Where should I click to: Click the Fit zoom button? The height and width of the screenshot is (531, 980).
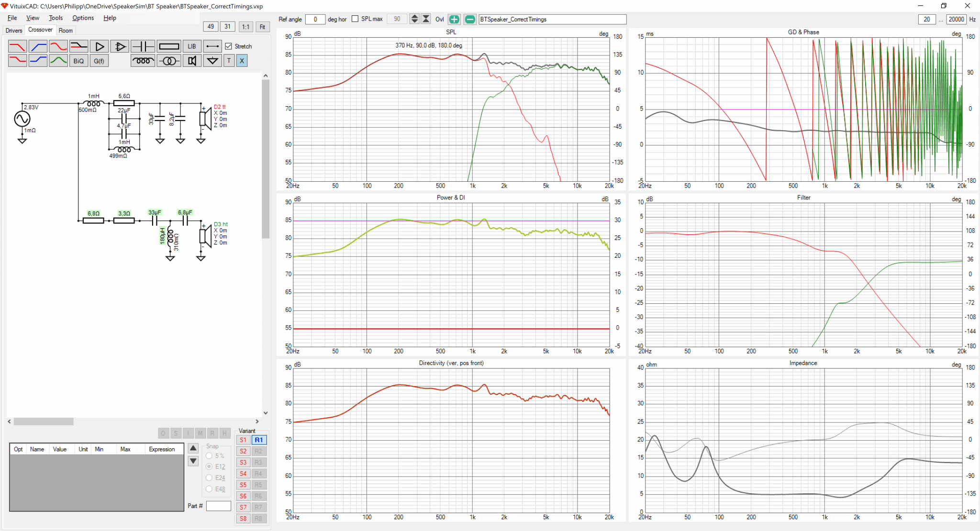(x=262, y=27)
